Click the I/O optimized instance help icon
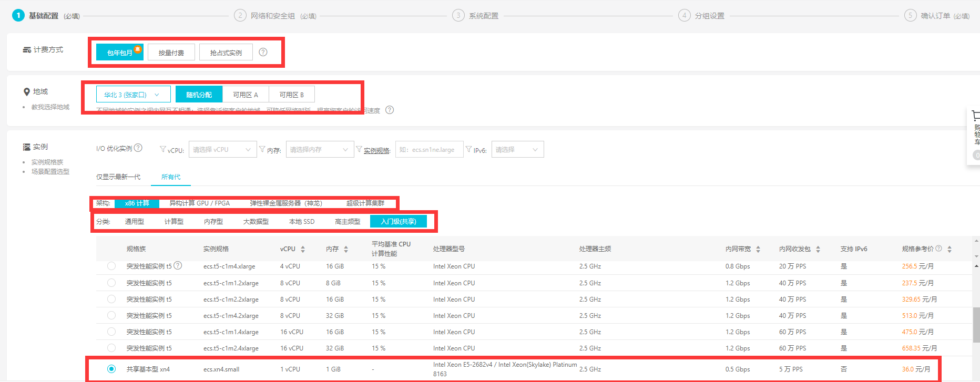The height and width of the screenshot is (382, 980). pos(138,148)
